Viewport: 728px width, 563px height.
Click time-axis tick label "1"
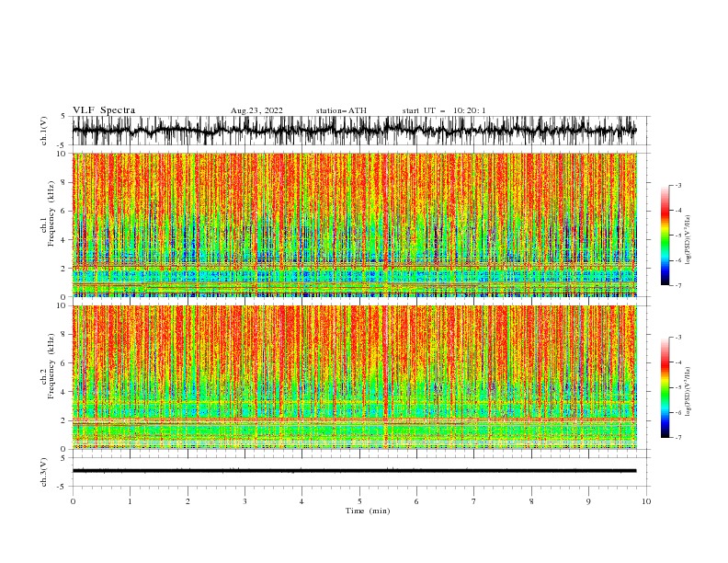130,501
